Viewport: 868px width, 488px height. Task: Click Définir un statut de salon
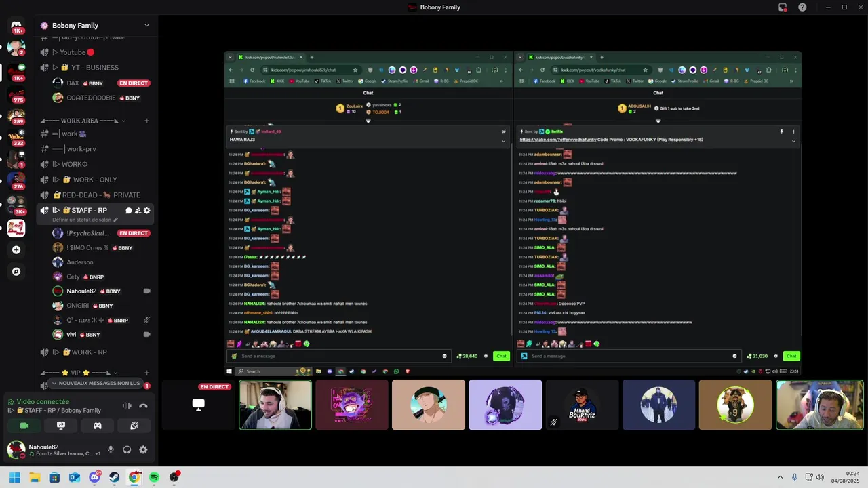click(x=85, y=220)
